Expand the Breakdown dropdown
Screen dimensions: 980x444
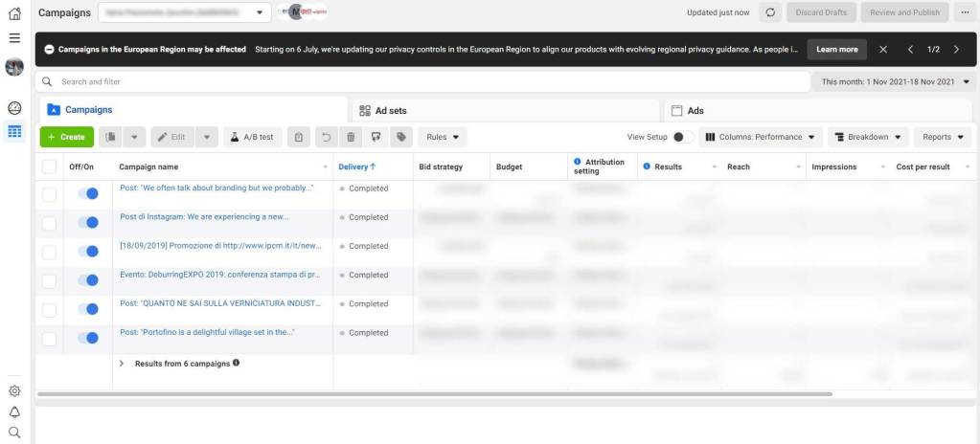tap(867, 137)
